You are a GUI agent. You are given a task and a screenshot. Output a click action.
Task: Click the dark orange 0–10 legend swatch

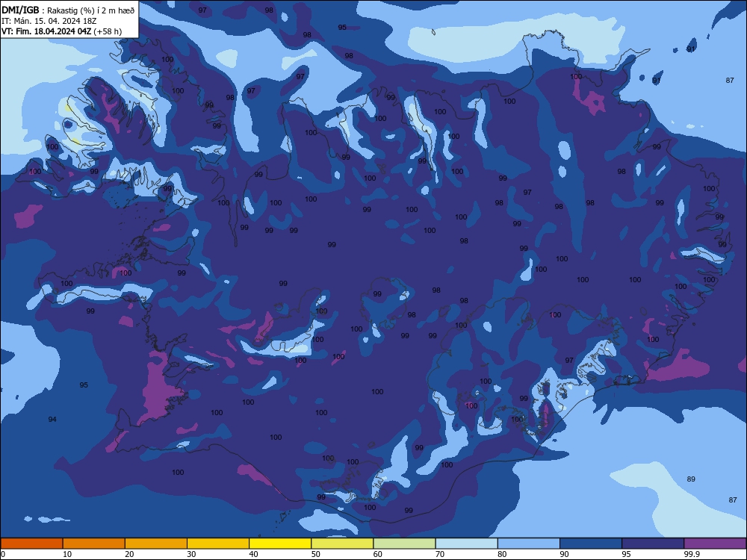coord(31,544)
